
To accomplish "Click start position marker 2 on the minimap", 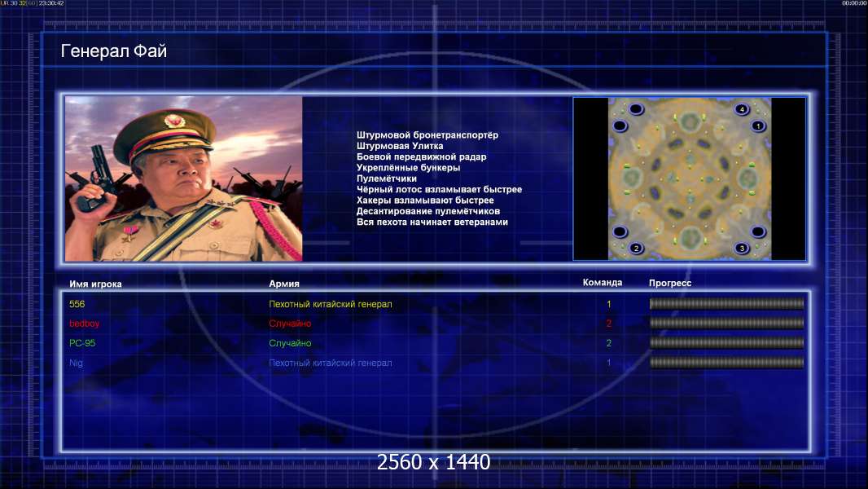I will (x=636, y=248).
